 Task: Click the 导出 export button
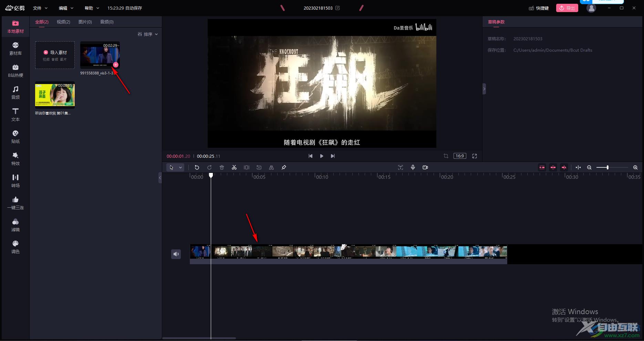click(567, 8)
